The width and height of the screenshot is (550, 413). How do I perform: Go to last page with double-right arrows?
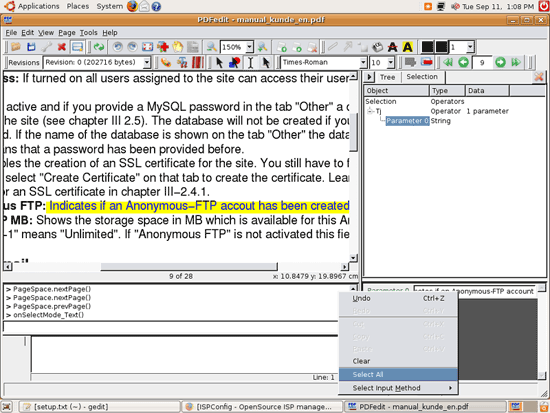point(516,63)
